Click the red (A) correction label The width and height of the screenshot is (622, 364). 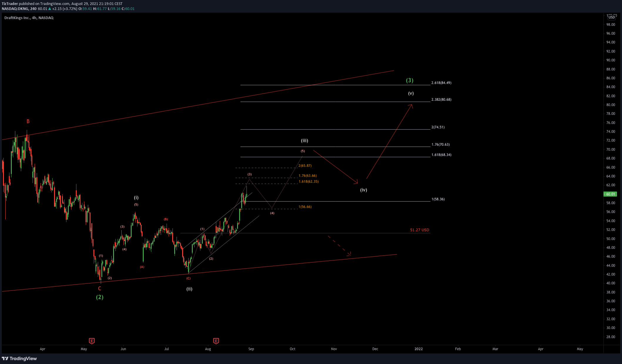(x=142, y=267)
